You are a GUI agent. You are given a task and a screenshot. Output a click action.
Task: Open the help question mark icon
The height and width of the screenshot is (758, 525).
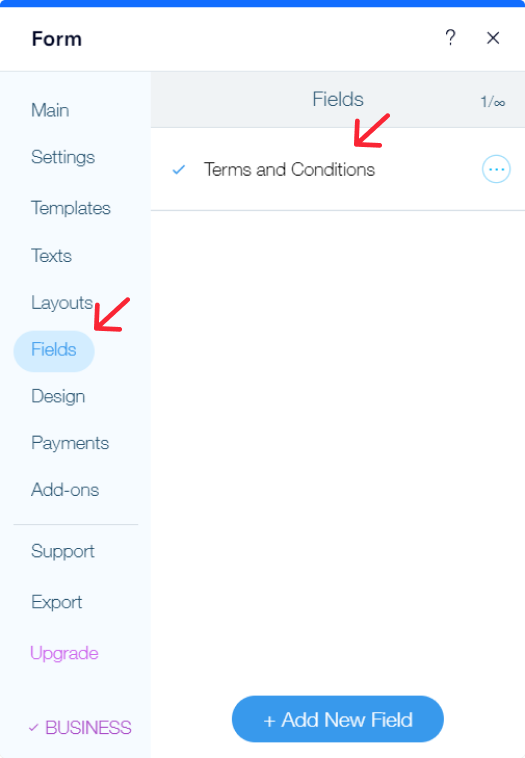(x=450, y=38)
